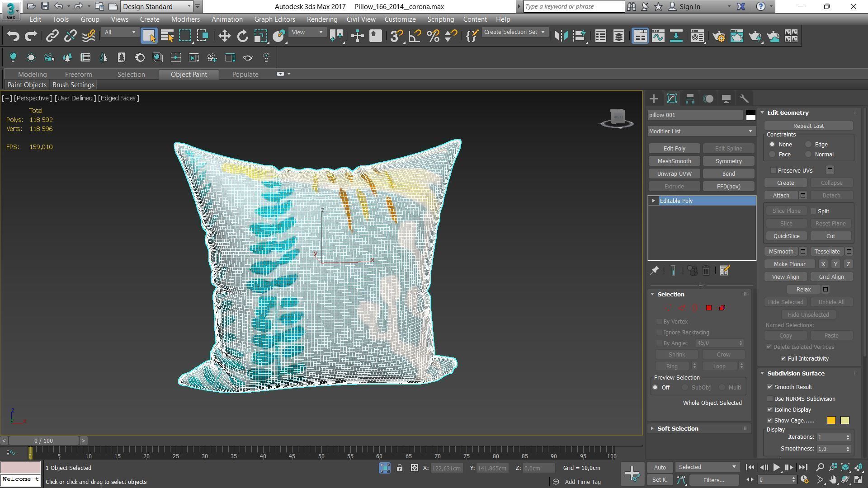Open the Rendering menu
This screenshot has height=488, width=868.
[322, 19]
